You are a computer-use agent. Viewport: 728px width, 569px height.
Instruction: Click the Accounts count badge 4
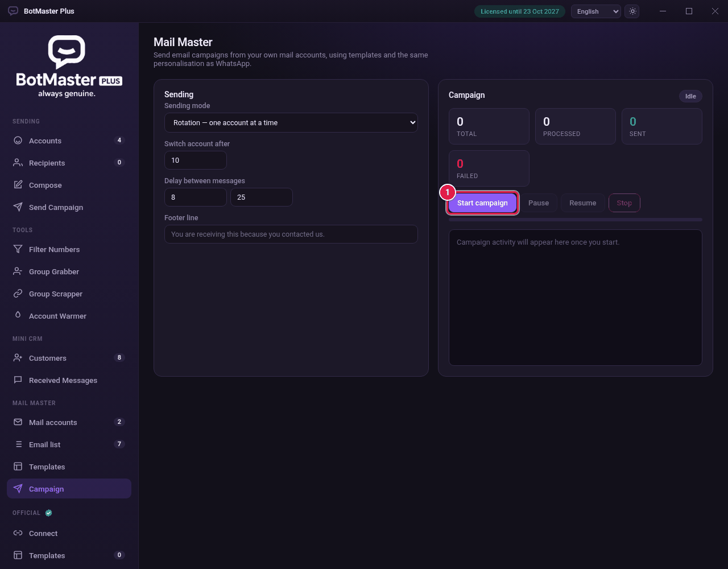[119, 140]
